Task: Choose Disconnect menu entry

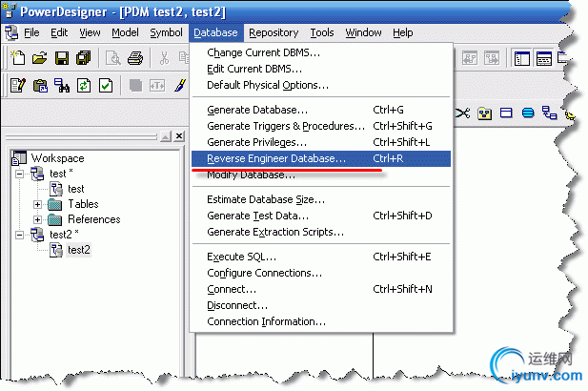Action: [321, 305]
